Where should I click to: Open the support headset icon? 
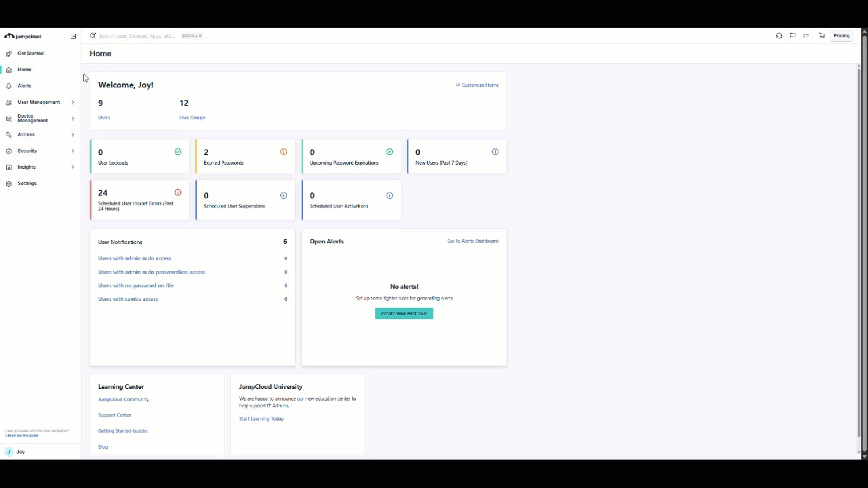[779, 35]
